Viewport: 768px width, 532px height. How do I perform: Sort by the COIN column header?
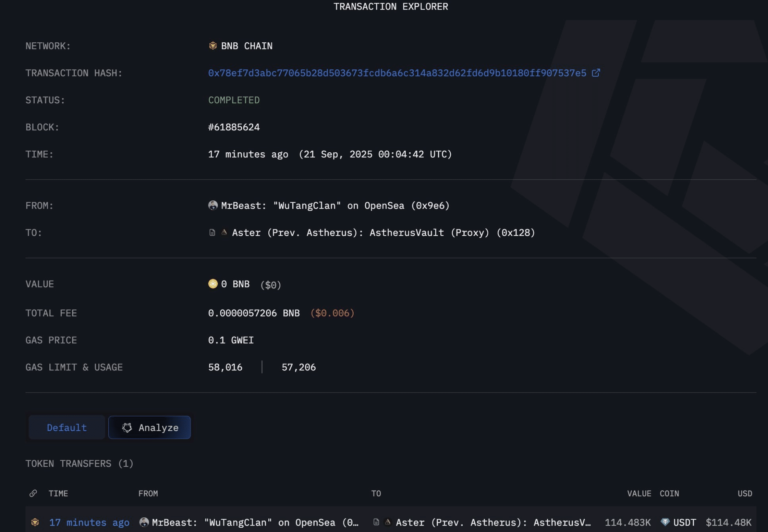(669, 493)
